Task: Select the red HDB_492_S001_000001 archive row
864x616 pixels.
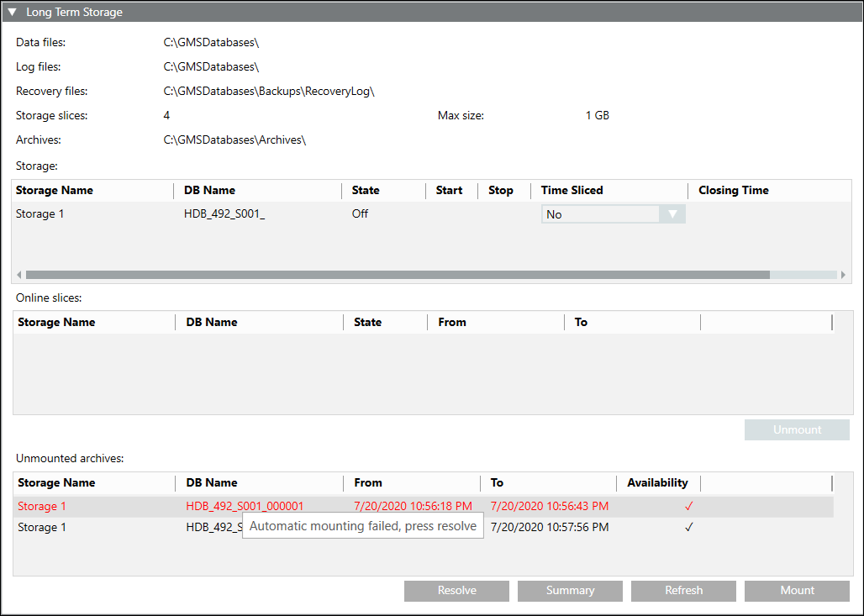Action: (245, 507)
